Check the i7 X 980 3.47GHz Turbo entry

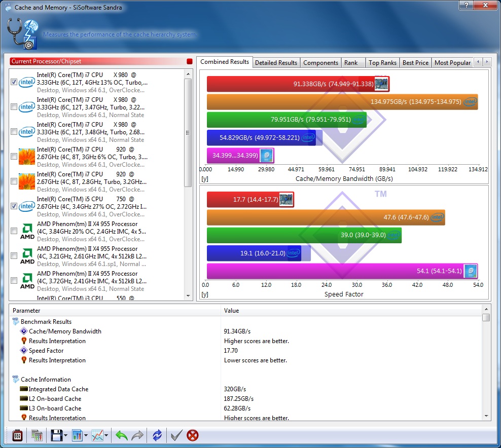(14, 106)
